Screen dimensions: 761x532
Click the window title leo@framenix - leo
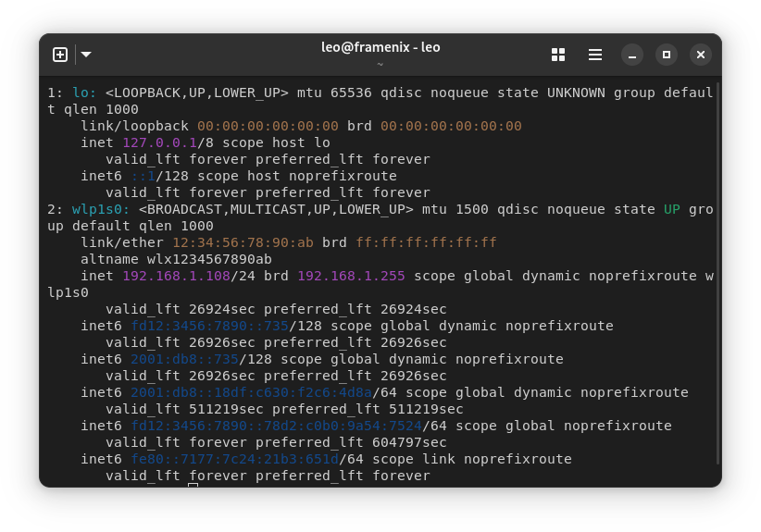tap(380, 47)
